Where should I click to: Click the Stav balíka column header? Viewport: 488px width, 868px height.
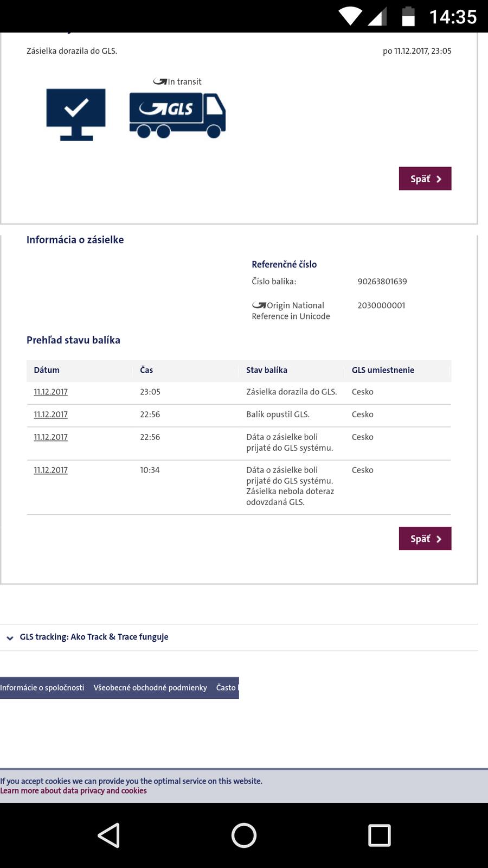267,370
